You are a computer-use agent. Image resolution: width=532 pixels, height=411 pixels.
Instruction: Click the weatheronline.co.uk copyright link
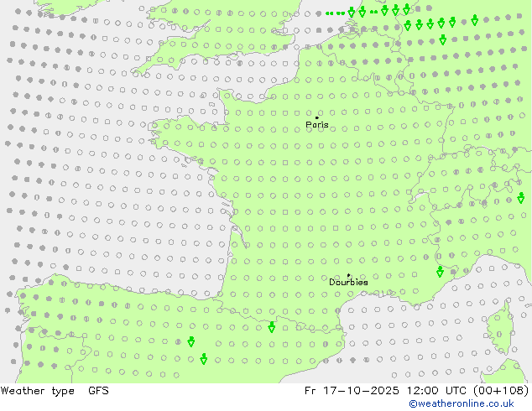(462, 403)
